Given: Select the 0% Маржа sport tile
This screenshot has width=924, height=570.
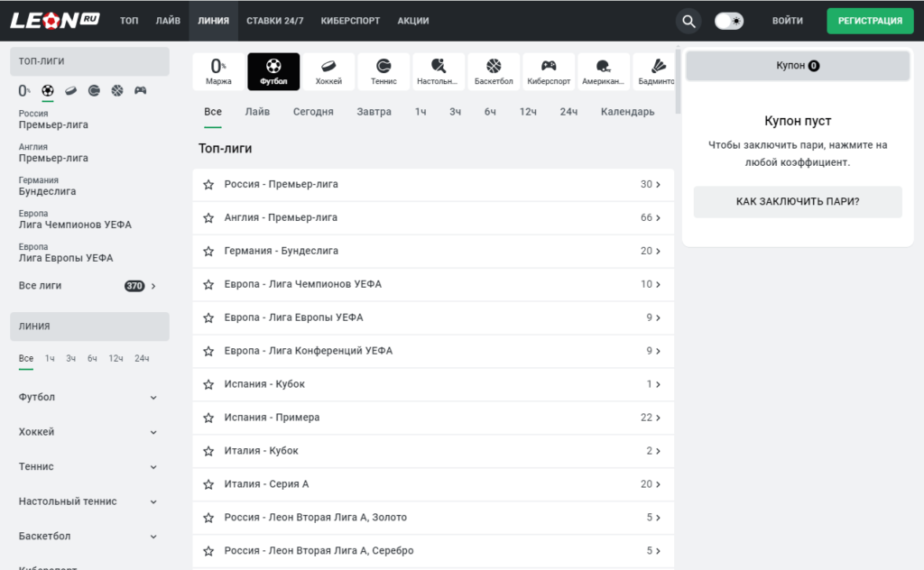Looking at the screenshot, I should pos(218,72).
